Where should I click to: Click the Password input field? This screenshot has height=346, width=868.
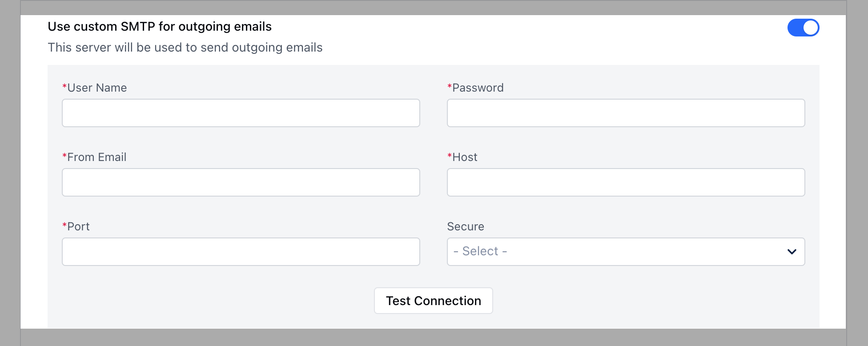pos(626,113)
